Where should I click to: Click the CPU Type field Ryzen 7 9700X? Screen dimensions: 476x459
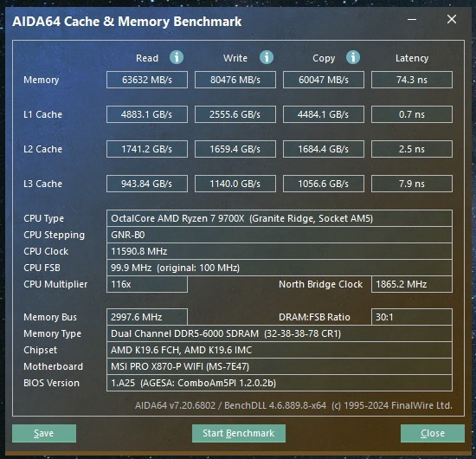click(280, 218)
